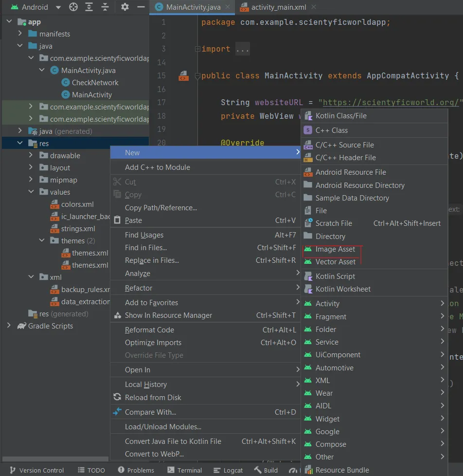Open the Local History submenu
Screen dimensions: 463x476
pos(205,384)
